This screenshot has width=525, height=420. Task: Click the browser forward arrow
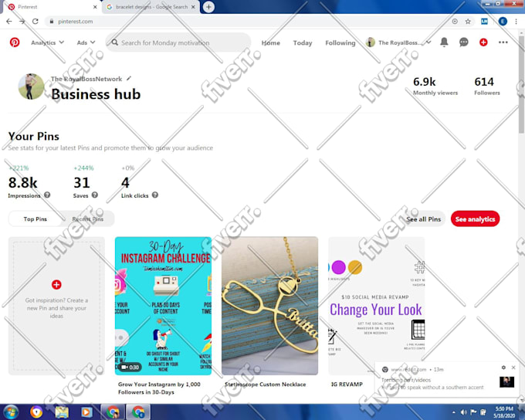click(22, 22)
